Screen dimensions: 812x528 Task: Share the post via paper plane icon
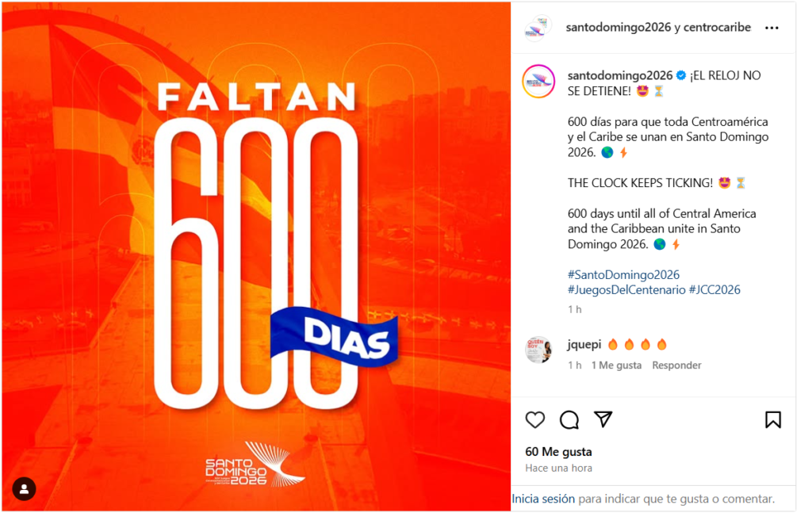coord(603,419)
